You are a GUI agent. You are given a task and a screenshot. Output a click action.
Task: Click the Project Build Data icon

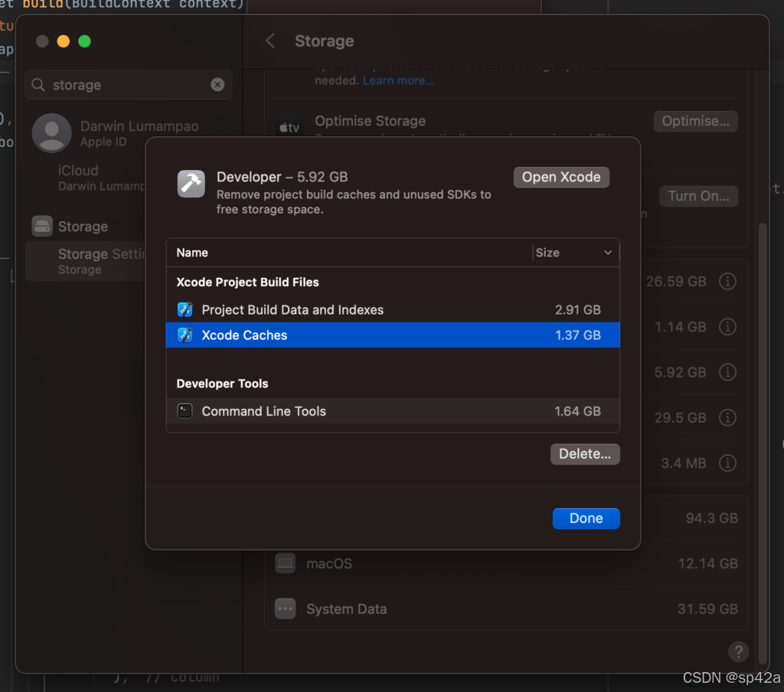coord(185,309)
